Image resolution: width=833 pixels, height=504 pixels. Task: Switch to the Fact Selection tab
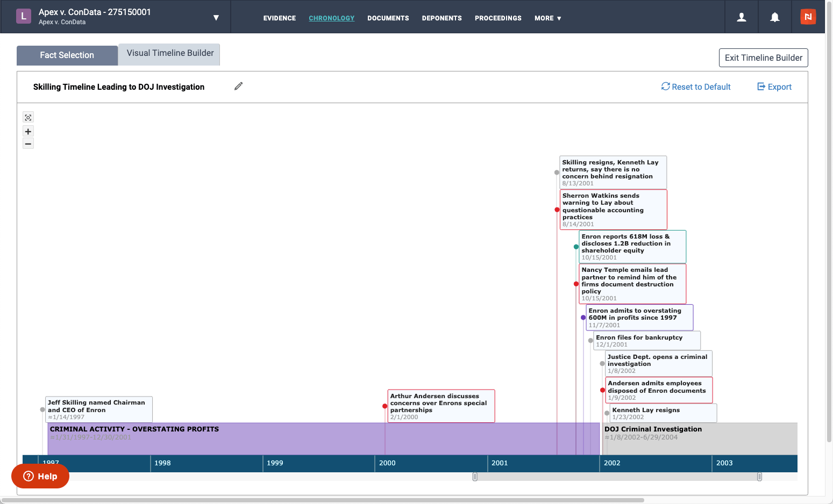67,54
